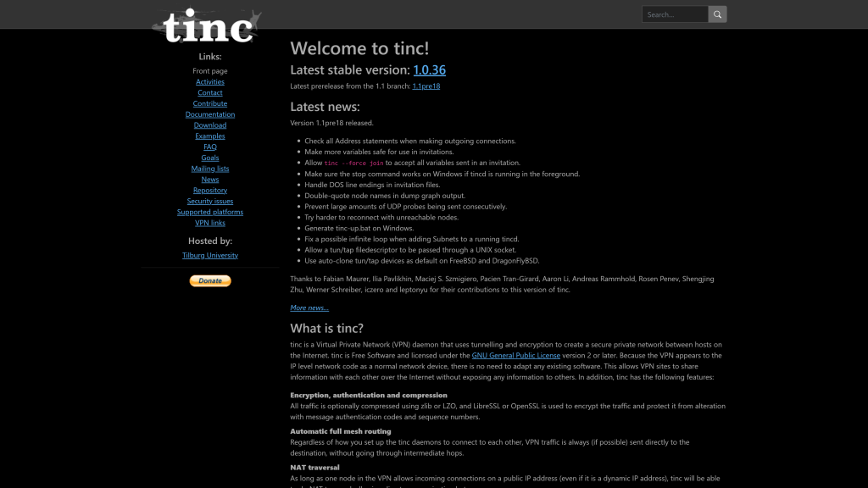Click the 'What is tinc?' heading

(x=326, y=328)
